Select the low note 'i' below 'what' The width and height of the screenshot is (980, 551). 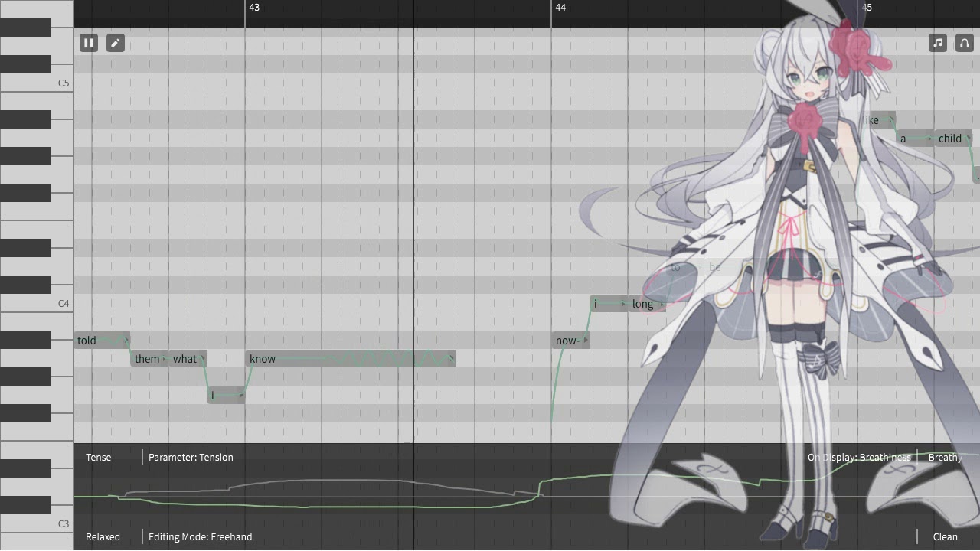click(x=226, y=396)
